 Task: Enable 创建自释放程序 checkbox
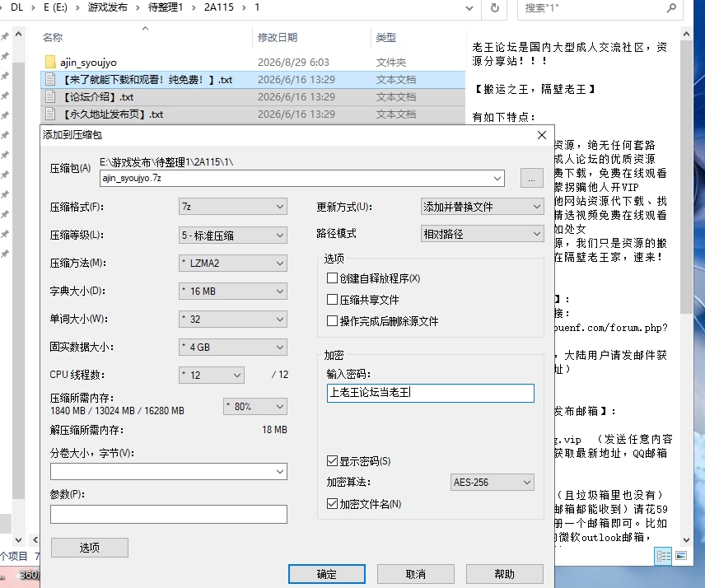tap(332, 278)
